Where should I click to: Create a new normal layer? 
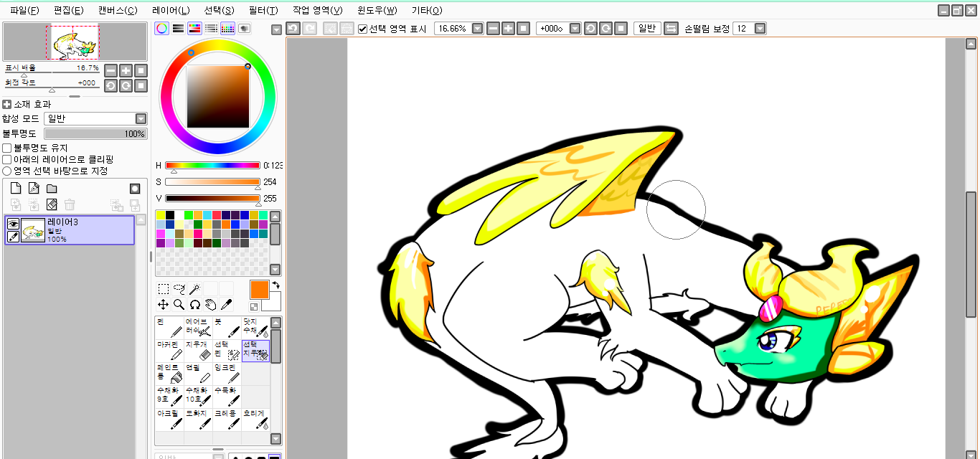pos(16,188)
